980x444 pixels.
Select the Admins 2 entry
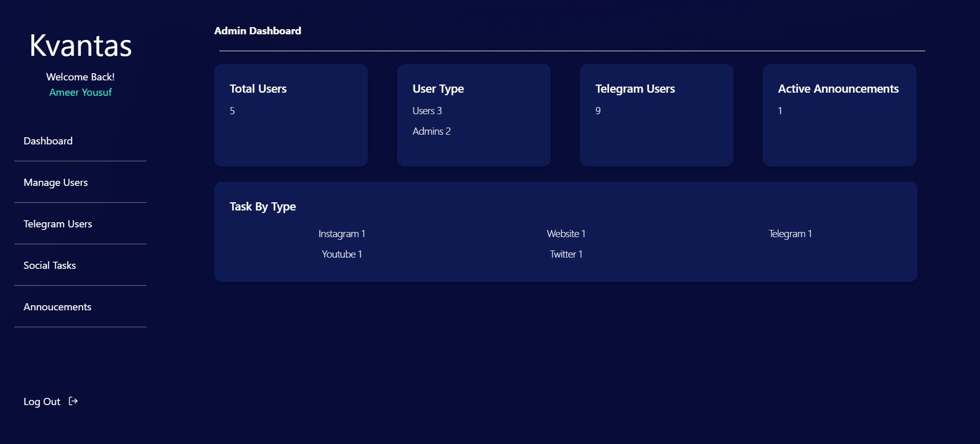[x=431, y=131]
